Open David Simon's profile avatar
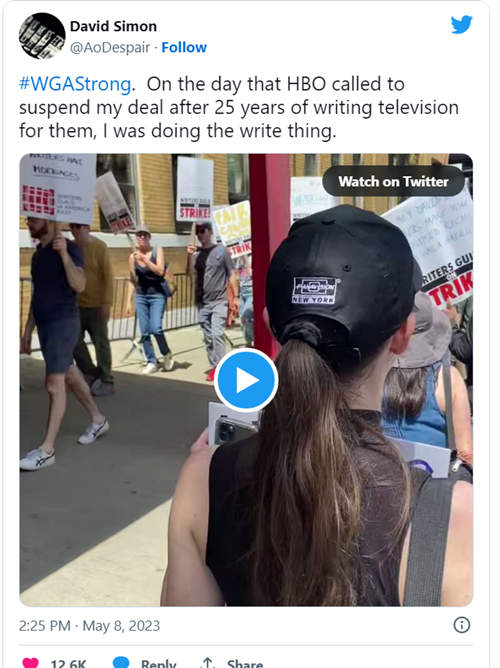The width and height of the screenshot is (500, 668). (x=42, y=36)
